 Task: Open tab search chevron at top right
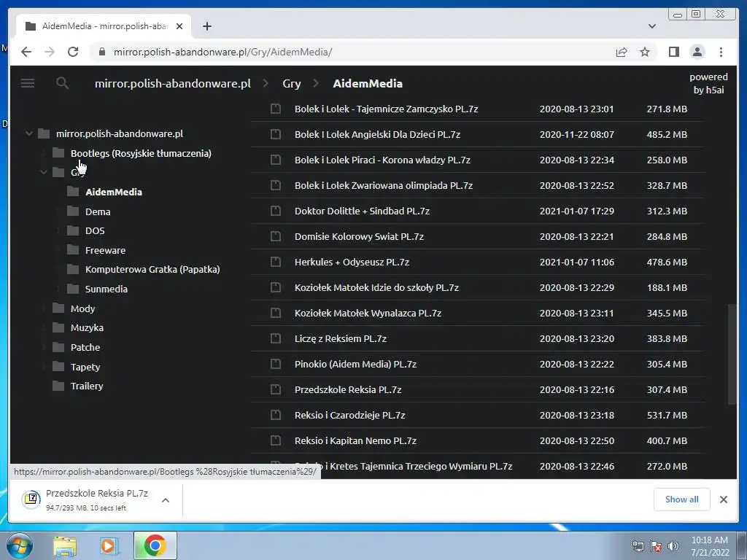(652, 26)
